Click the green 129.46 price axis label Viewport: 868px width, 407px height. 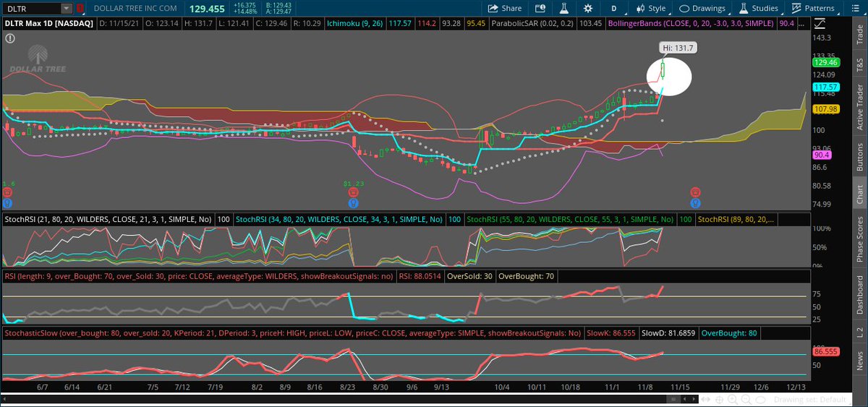point(825,63)
